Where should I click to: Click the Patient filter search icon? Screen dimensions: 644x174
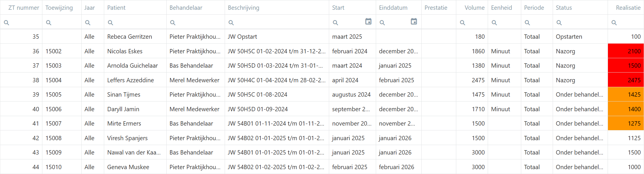pyautogui.click(x=110, y=23)
